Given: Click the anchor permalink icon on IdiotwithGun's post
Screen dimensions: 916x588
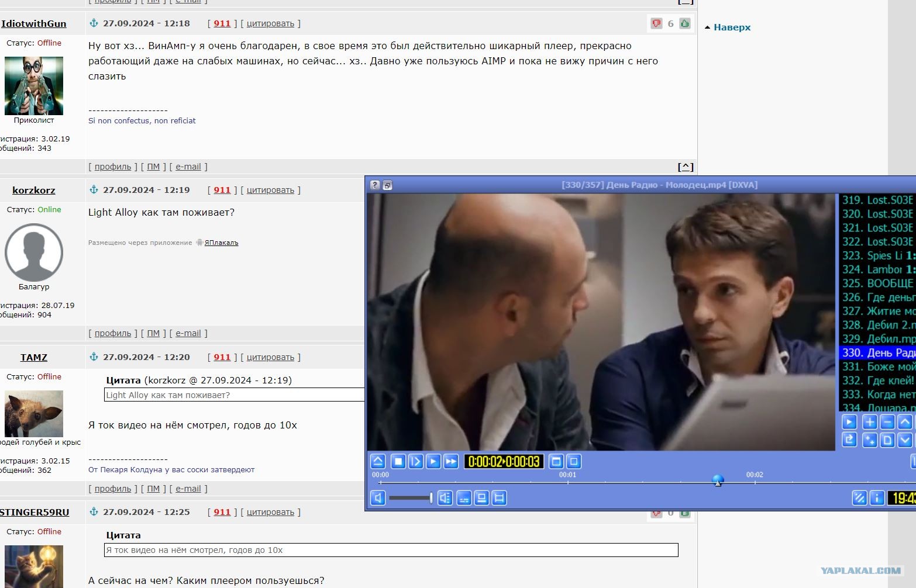Looking at the screenshot, I should click(x=94, y=23).
